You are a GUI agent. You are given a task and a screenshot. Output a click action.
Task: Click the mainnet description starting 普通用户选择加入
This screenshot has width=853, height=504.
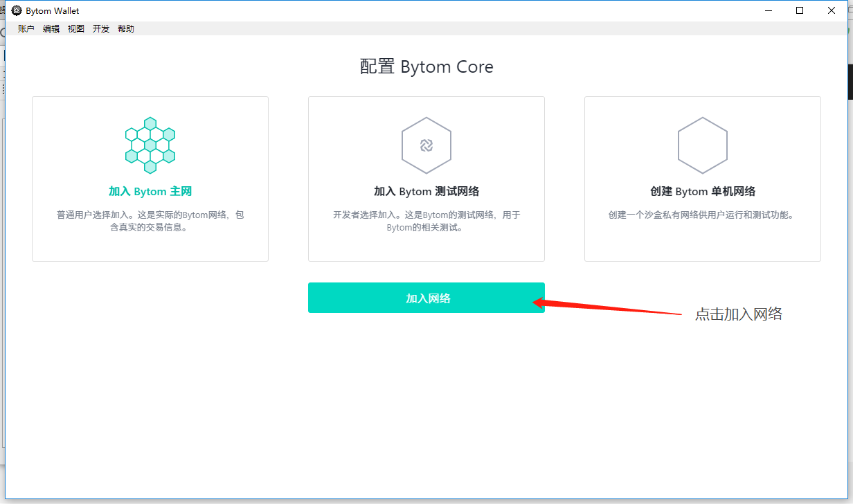pyautogui.click(x=150, y=221)
